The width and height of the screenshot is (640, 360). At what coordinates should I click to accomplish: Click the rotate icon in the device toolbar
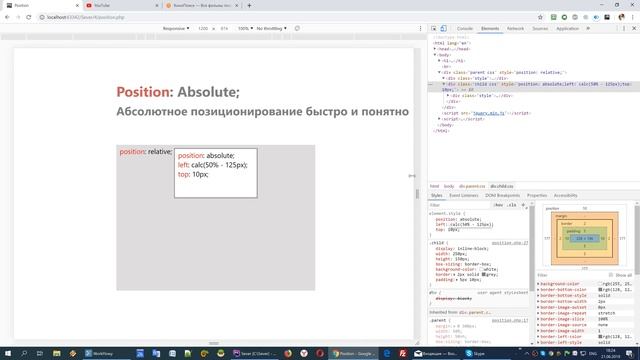click(297, 29)
